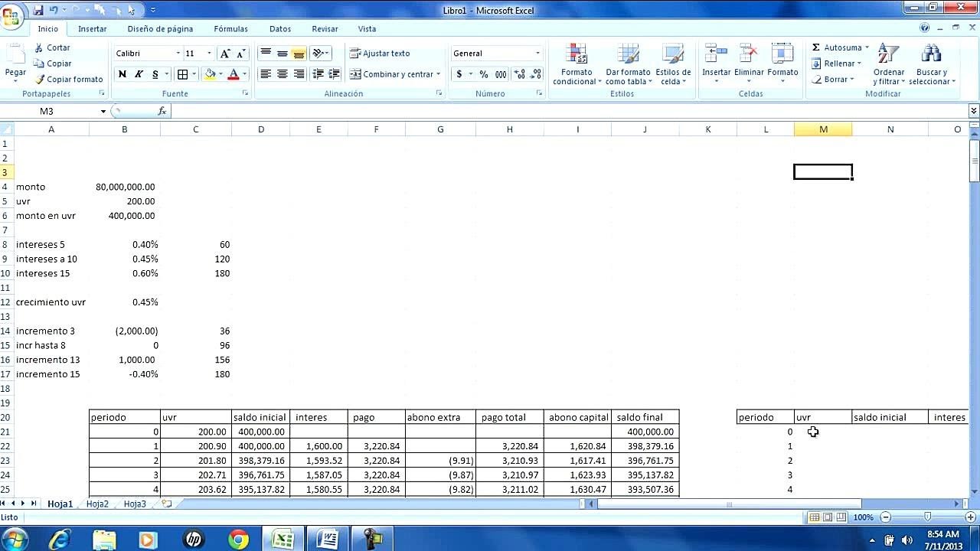
Task: Click the Copiar formato brush
Action: click(39, 79)
